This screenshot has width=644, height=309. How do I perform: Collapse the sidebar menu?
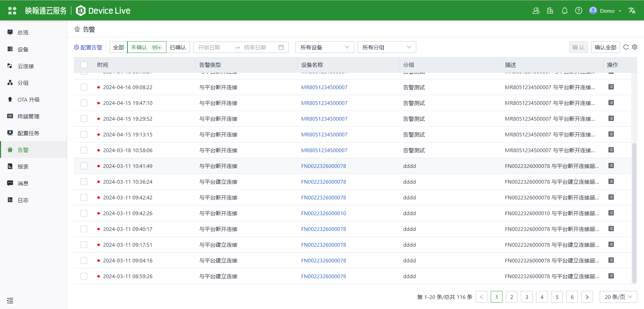10,301
